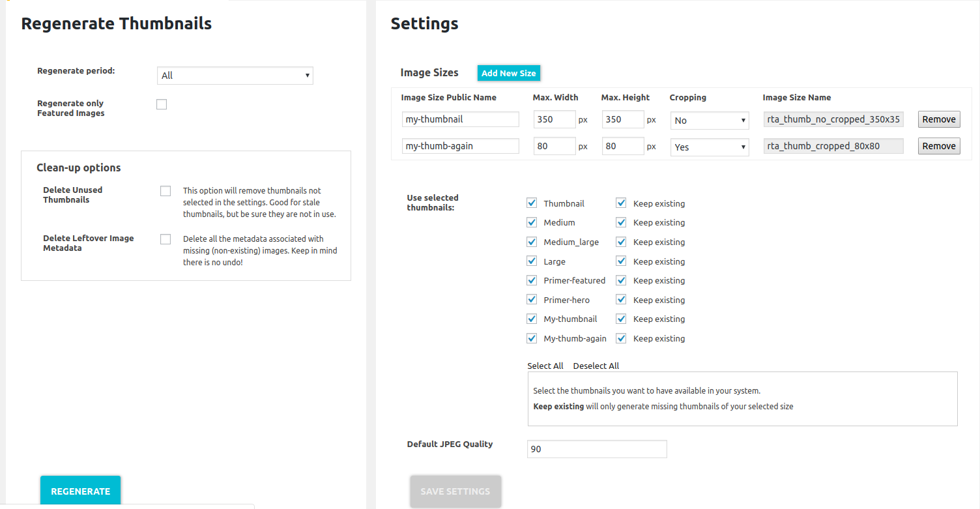
Task: Toggle the Primer-hero thumbnail checkbox
Action: [532, 300]
